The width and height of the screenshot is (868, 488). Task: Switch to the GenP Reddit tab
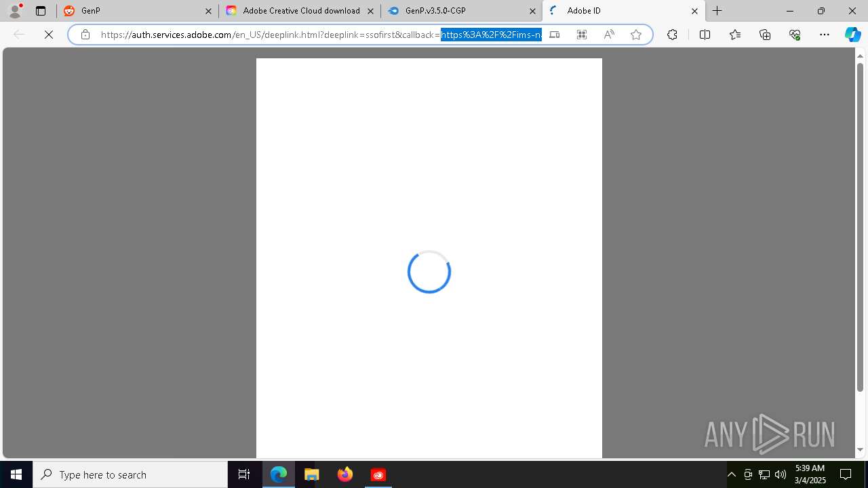(x=138, y=11)
